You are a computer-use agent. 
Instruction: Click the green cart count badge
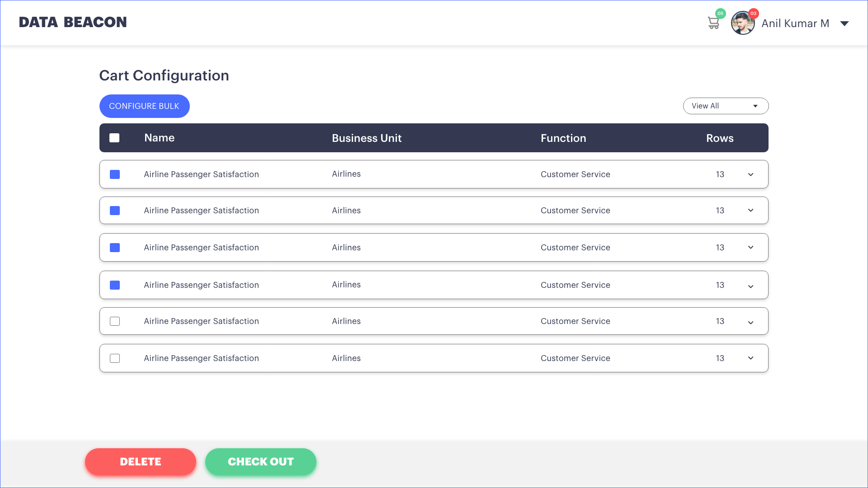pyautogui.click(x=721, y=13)
